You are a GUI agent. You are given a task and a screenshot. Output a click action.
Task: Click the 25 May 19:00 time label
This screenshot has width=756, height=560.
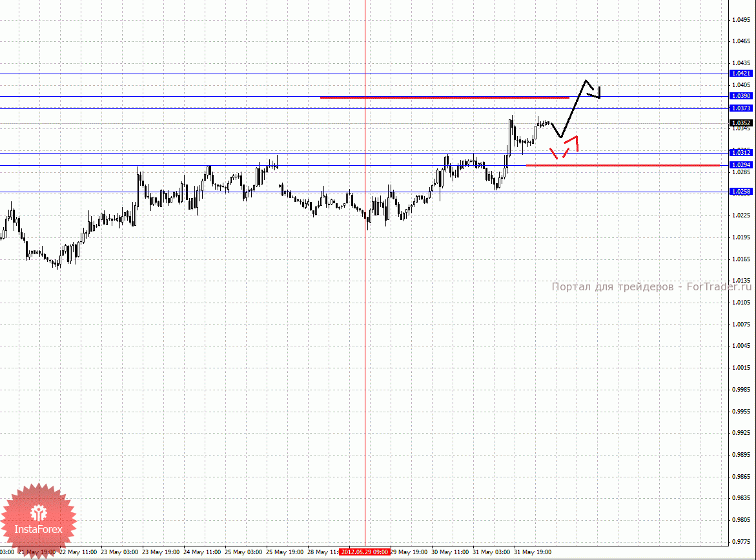tap(285, 552)
